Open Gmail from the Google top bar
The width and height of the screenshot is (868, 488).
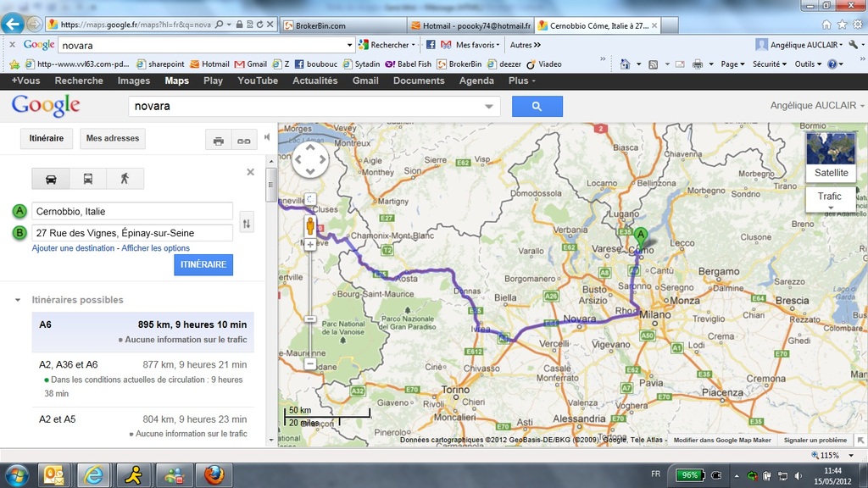(365, 80)
